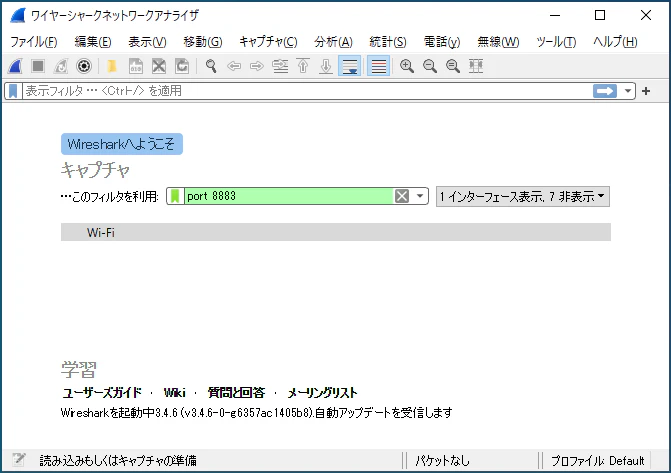Open the ヘルプ(H) menu
Image resolution: width=671 pixels, height=473 pixels.
click(x=615, y=42)
